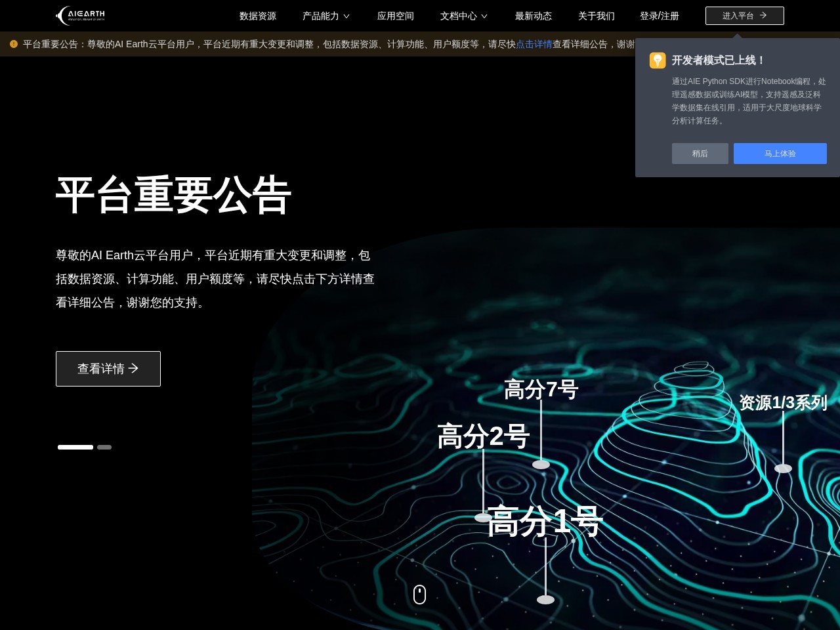840x630 pixels.
Task: Open the 产品能力 dropdown menu
Action: click(325, 16)
